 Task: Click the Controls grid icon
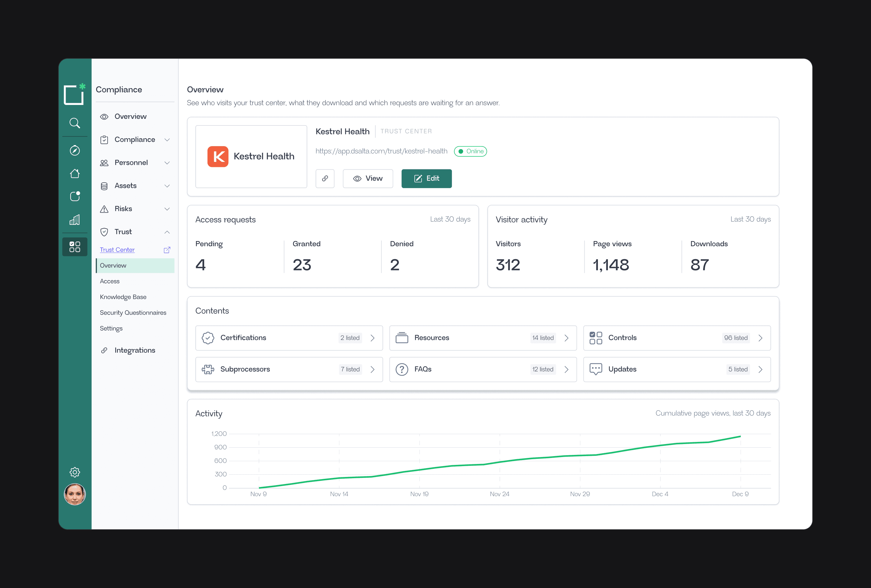596,338
